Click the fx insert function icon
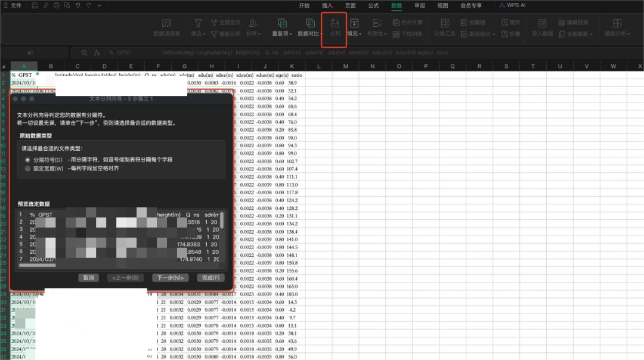Image resolution: width=644 pixels, height=360 pixels. (x=97, y=52)
